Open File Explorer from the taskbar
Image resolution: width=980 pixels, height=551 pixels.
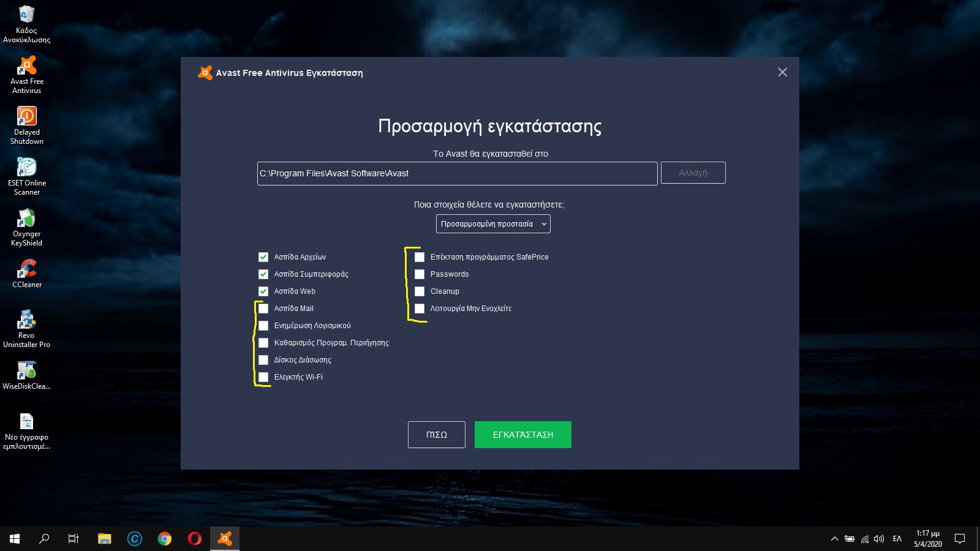[105, 539]
